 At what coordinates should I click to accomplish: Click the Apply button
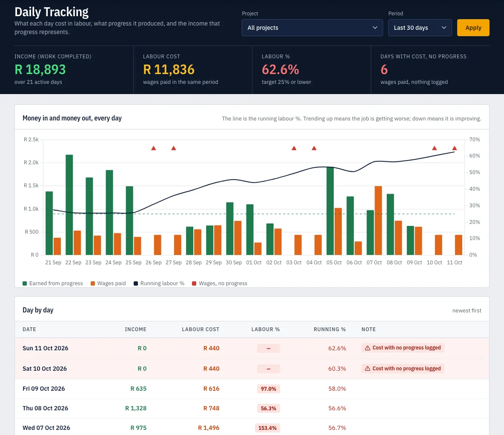(473, 28)
